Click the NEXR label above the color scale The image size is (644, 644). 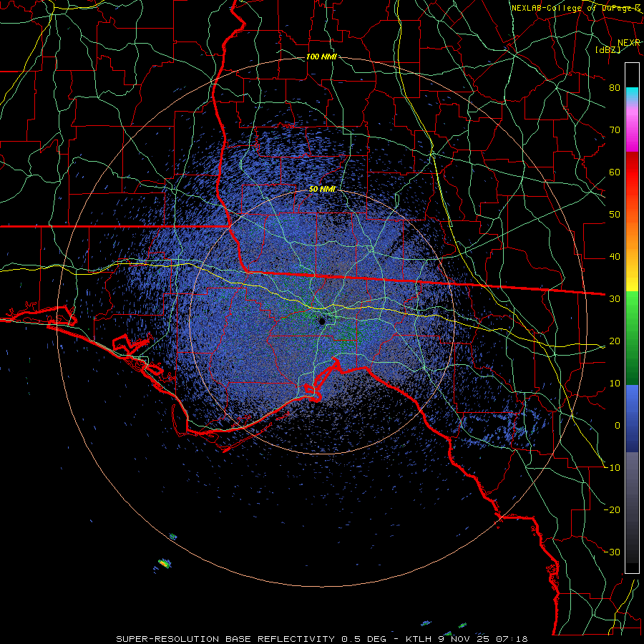click(629, 43)
